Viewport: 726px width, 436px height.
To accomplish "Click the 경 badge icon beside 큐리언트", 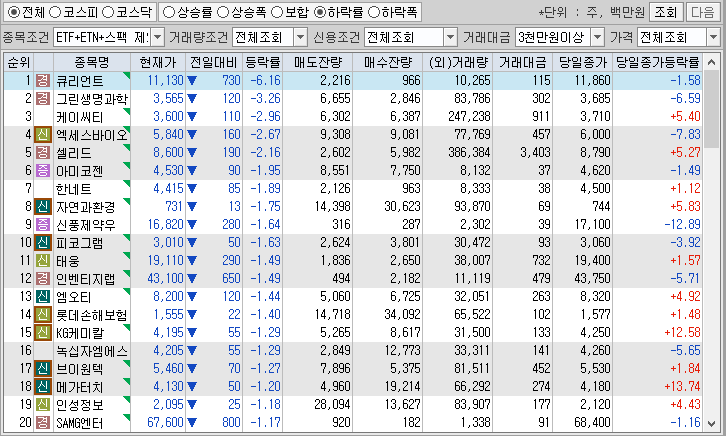I will (x=43, y=81).
